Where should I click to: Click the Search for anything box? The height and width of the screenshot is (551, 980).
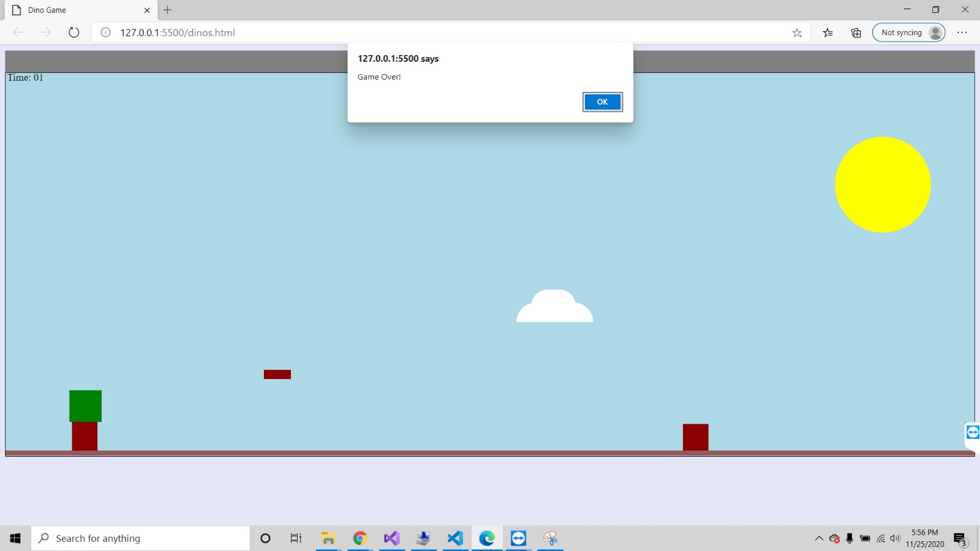(x=140, y=538)
